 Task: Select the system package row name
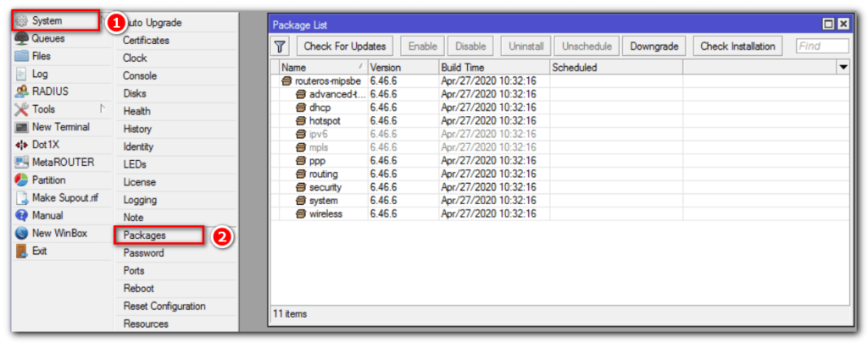(324, 201)
